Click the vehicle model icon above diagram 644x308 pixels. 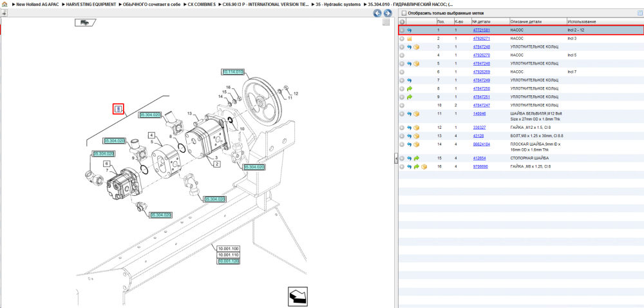[85, 23]
